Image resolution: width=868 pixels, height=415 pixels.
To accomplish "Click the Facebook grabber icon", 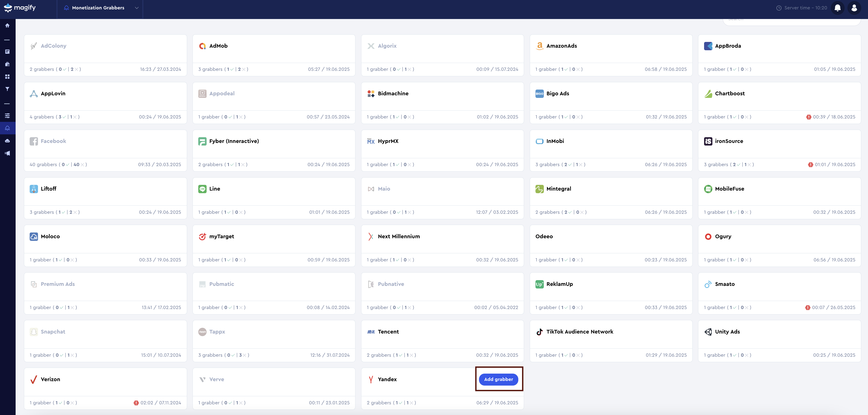I will [x=34, y=141].
